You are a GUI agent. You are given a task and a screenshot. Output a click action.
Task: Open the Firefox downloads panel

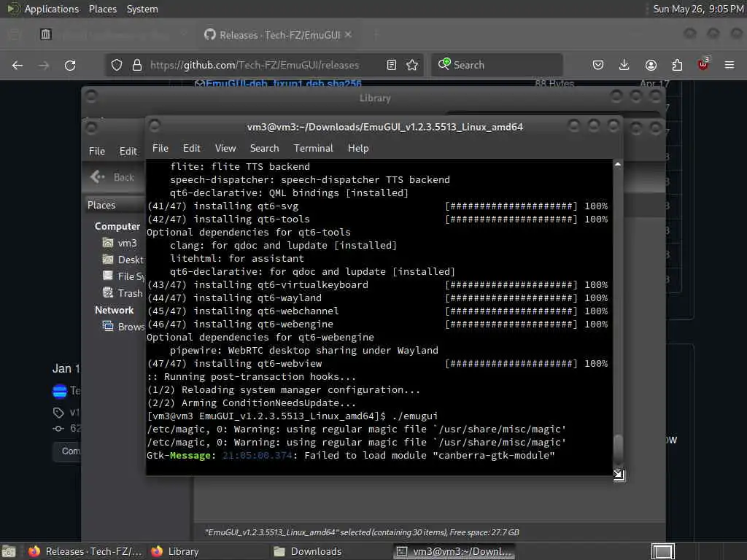[624, 65]
